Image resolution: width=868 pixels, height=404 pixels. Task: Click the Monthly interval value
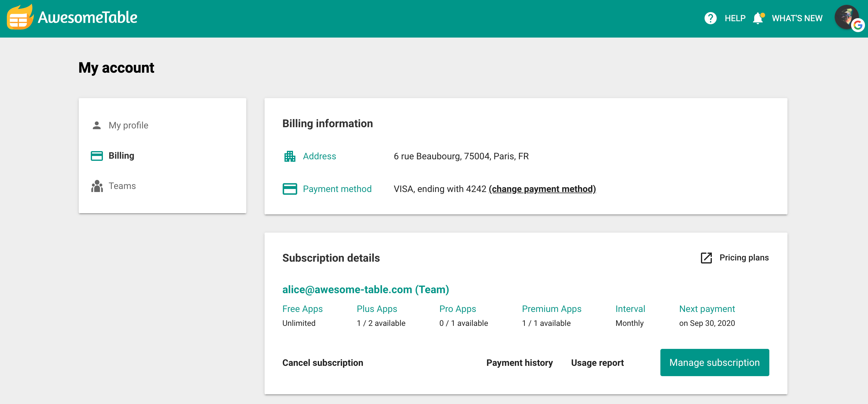click(x=629, y=323)
